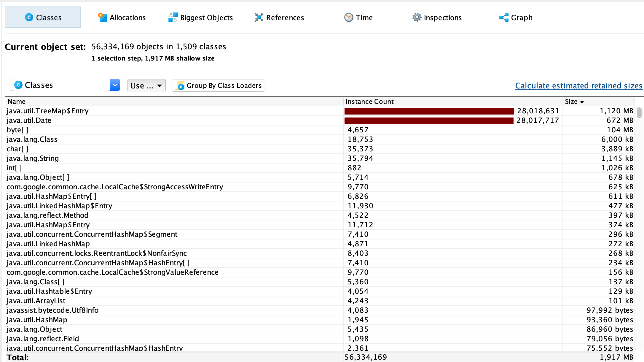Open Inspections via gear icon
This screenshot has height=362, width=644.
click(417, 18)
